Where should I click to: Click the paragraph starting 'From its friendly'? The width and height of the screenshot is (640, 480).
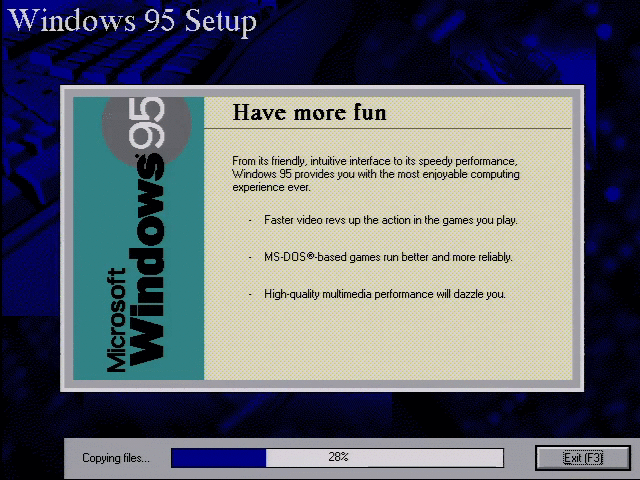pos(376,174)
